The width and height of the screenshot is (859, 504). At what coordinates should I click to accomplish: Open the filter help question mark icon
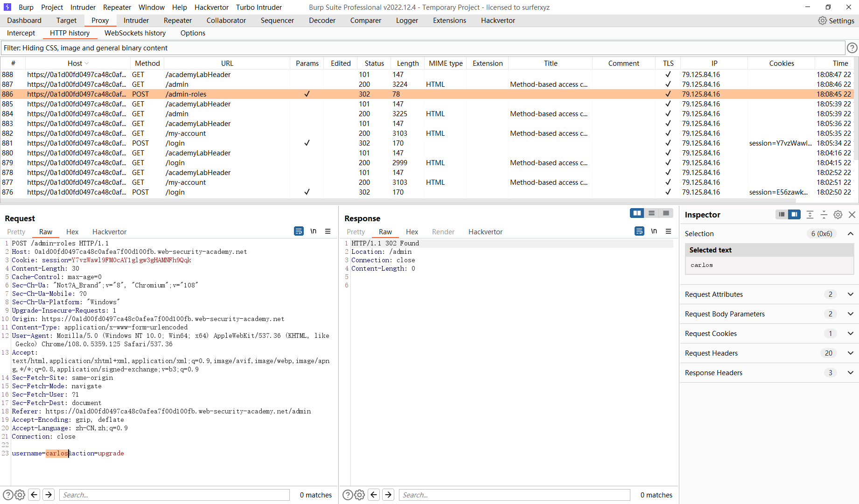[852, 48]
